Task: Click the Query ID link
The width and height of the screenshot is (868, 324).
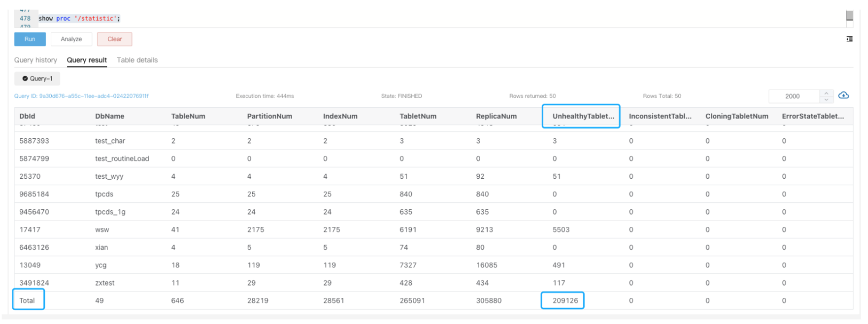Action: 81,96
